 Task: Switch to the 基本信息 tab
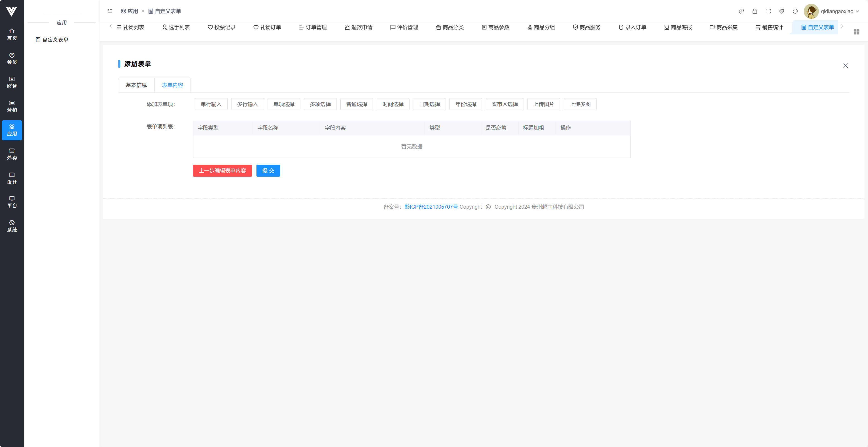[136, 85]
